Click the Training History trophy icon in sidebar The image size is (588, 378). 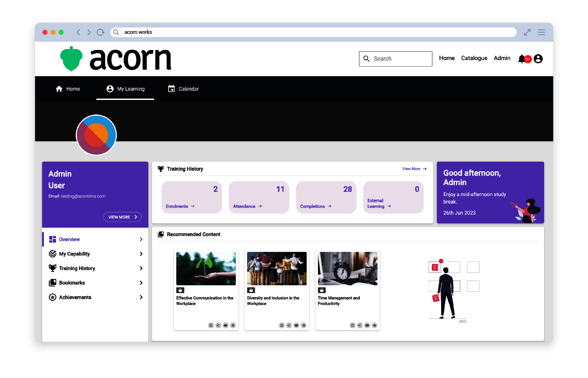52,268
